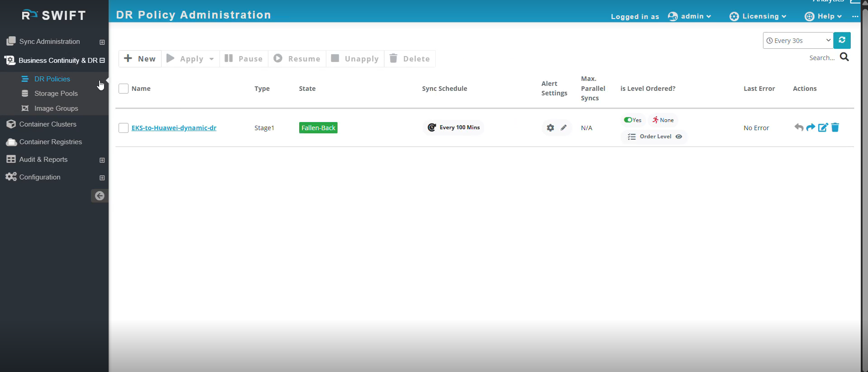Open DR Policies in sidebar
The height and width of the screenshot is (372, 868).
coord(52,79)
